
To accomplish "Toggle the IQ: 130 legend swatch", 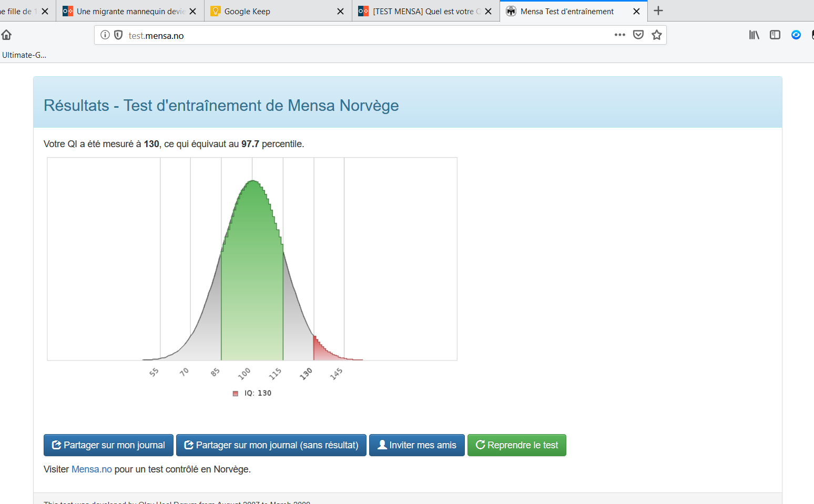I will [x=236, y=393].
